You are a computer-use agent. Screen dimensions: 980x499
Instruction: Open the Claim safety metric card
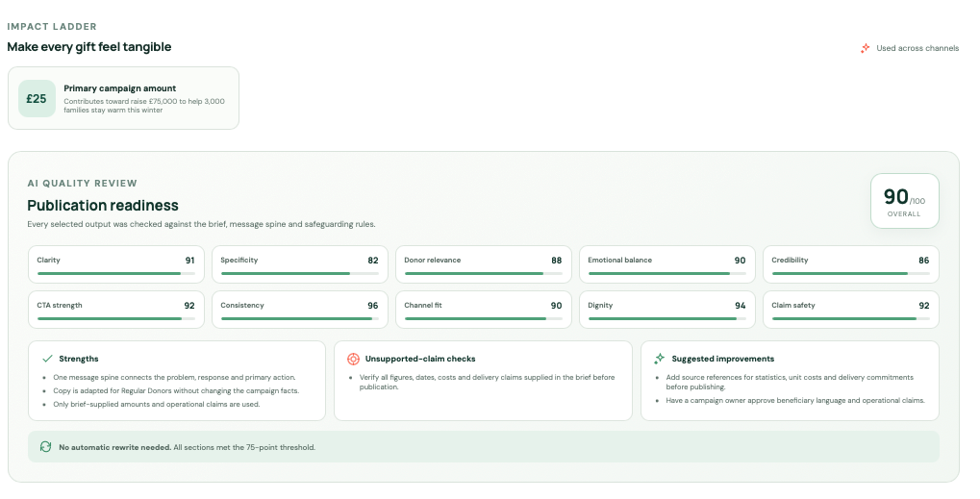[x=850, y=310]
